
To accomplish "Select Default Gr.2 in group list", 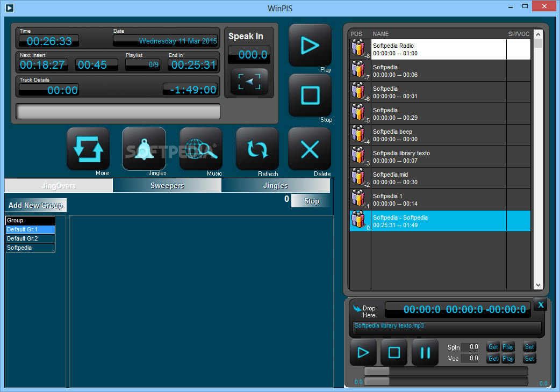I will pyautogui.click(x=30, y=238).
